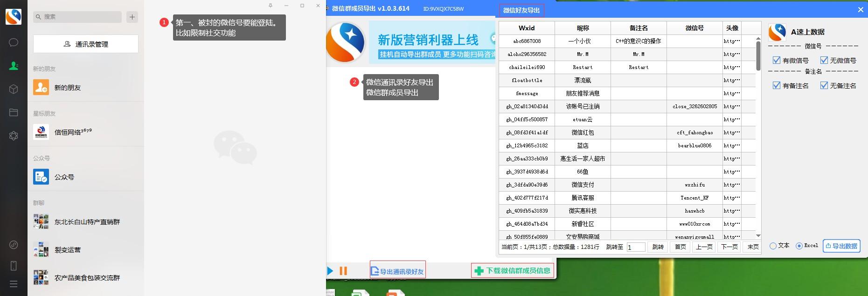Select starred friend 信恒网络
This screenshot has height=296, width=868.
click(x=86, y=132)
